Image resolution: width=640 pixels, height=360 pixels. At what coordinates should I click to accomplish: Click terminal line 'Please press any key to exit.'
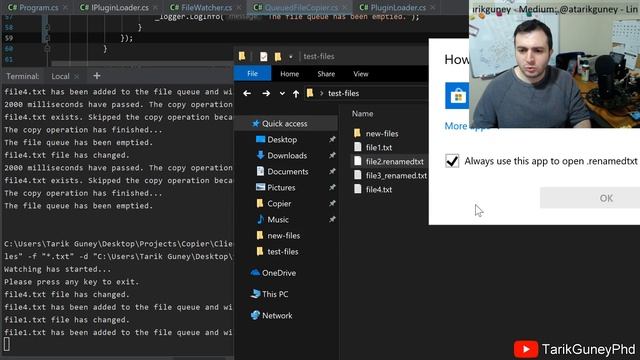[71, 282]
